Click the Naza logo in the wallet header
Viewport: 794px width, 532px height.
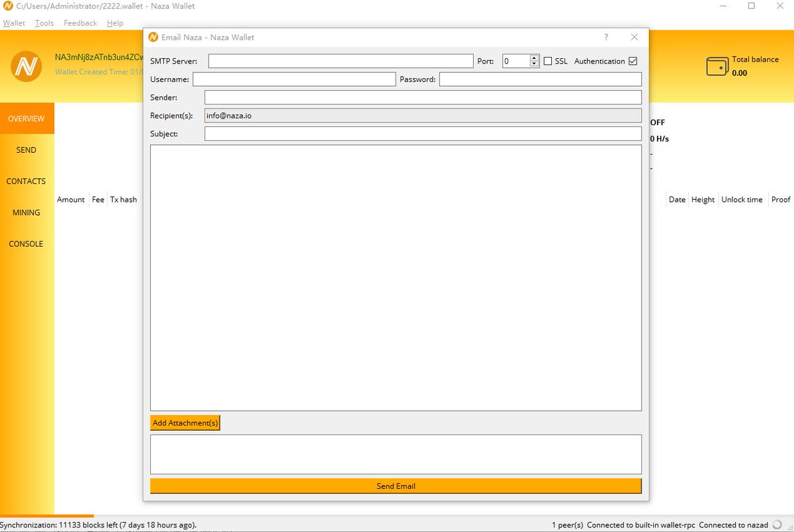tap(26, 66)
